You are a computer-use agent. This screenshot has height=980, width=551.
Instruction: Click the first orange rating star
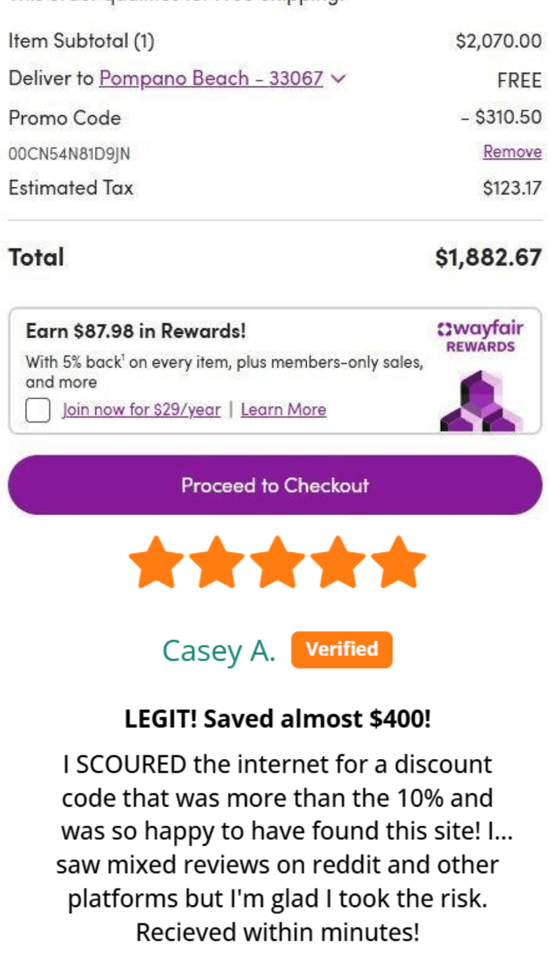click(157, 562)
